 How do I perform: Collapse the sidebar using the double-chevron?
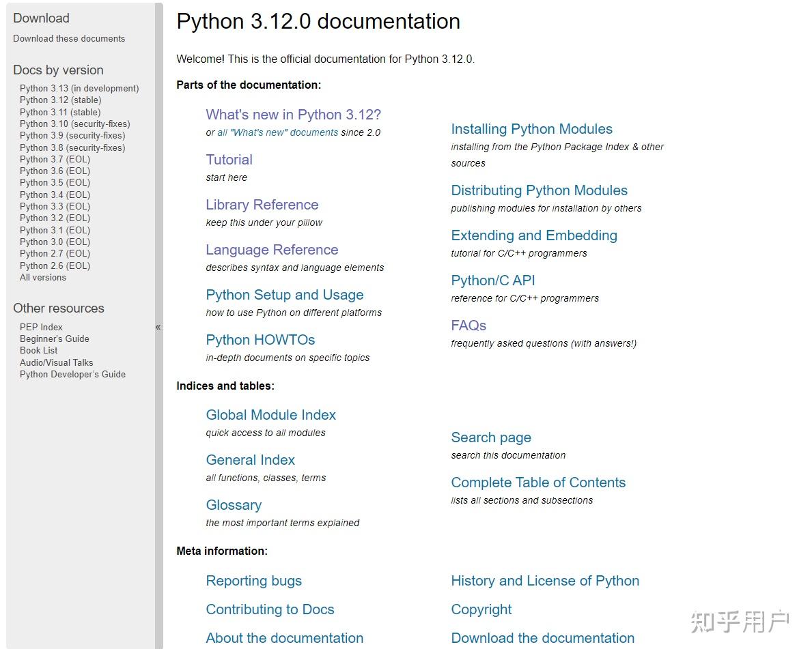point(158,326)
